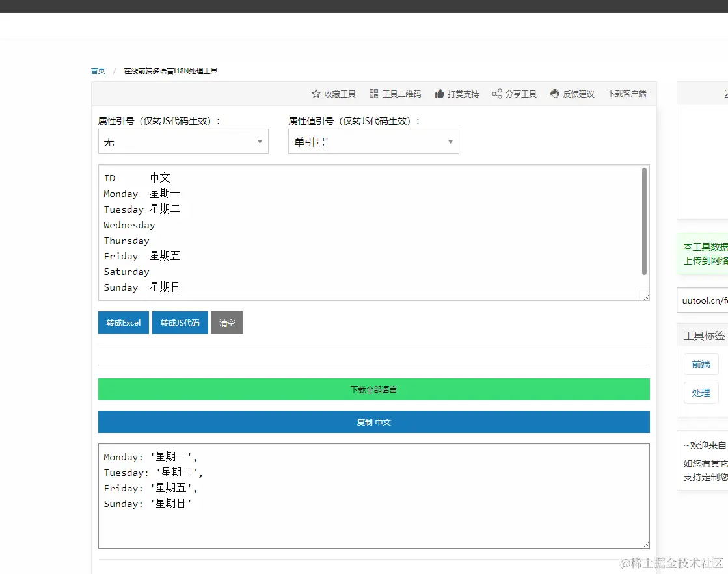This screenshot has width=728, height=574.
Task: Click the star icon for 收藏工具
Action: [316, 94]
